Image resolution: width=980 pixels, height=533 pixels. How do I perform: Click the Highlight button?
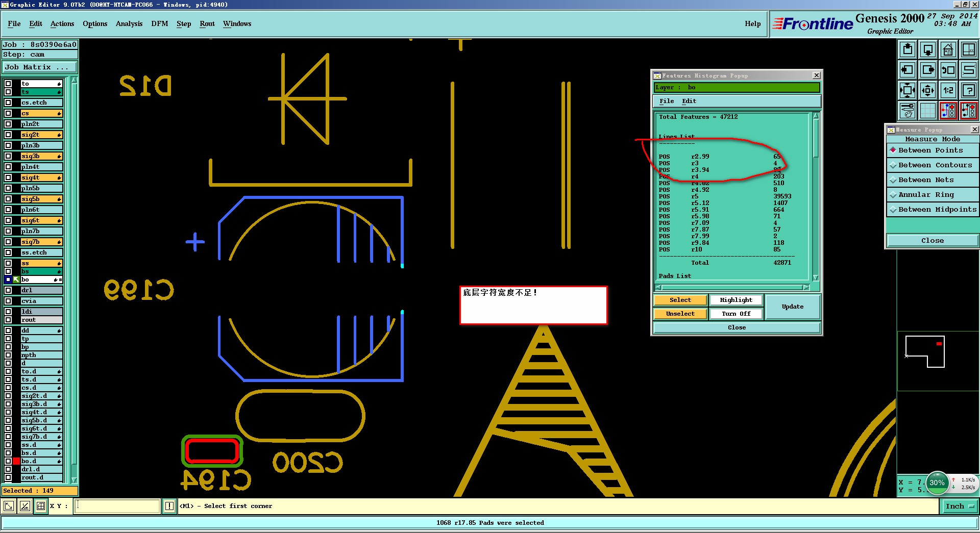point(736,300)
